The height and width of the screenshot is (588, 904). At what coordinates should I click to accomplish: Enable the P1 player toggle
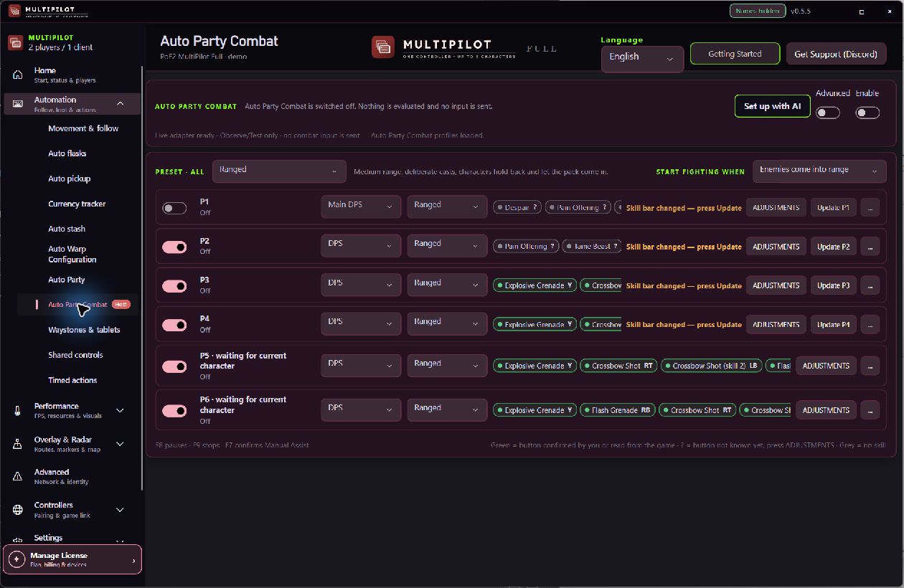174,208
